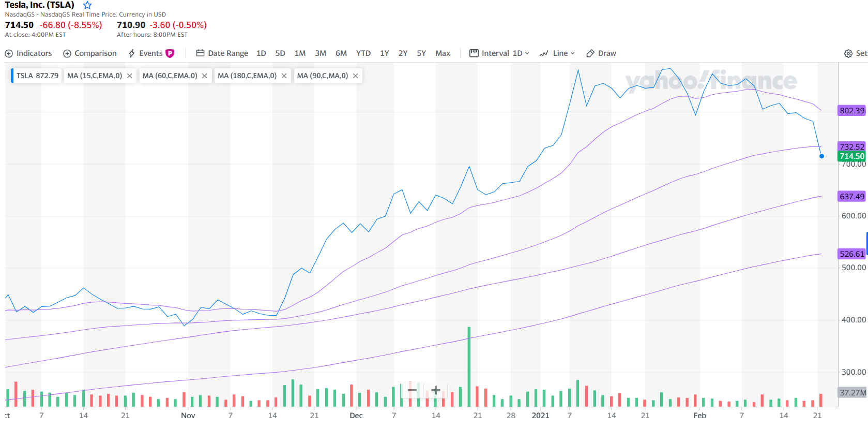
Task: Click the Comparison plus-circle icon
Action: coord(67,53)
